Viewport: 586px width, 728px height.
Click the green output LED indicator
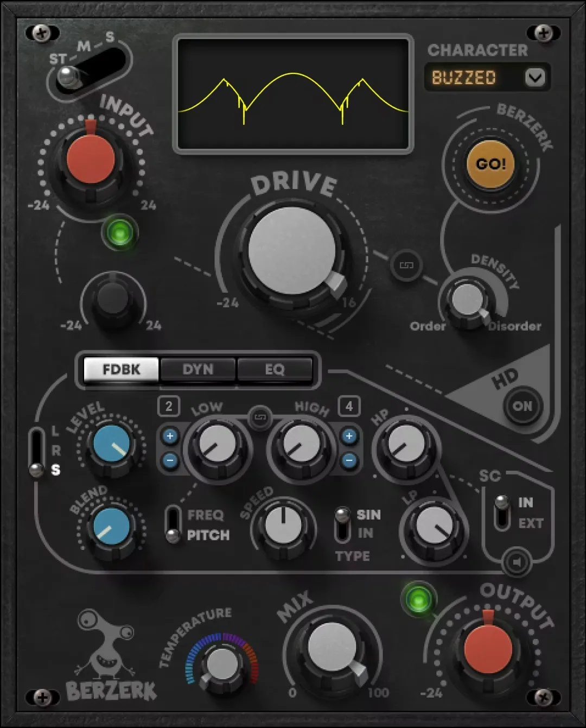418,600
